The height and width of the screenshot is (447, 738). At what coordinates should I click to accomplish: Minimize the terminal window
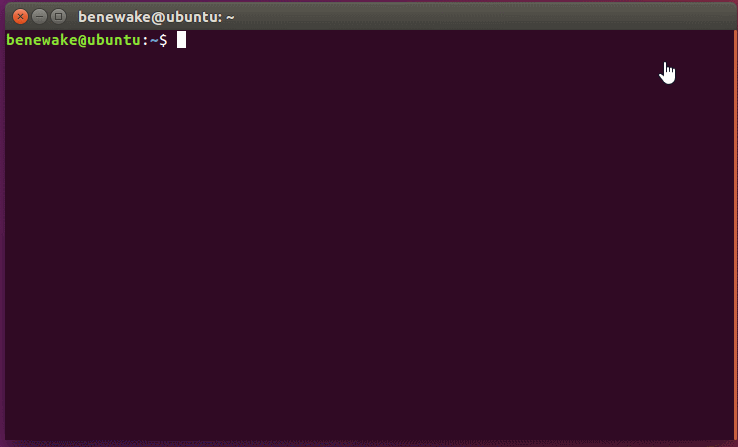tap(40, 17)
